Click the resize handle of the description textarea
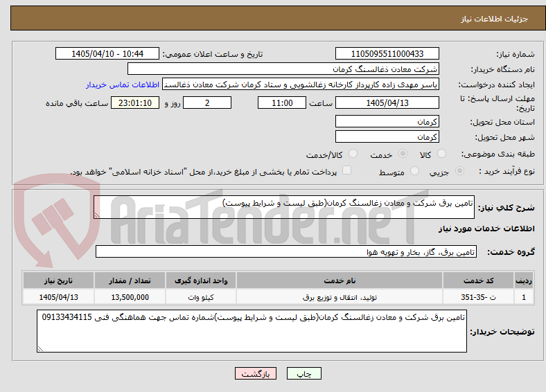The width and height of the screenshot is (546, 392). tap(97, 215)
